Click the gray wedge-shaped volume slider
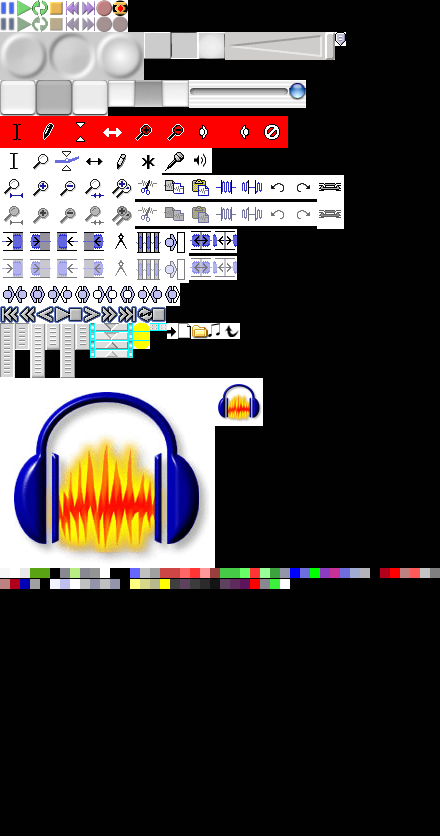This screenshot has height=836, width=440. (x=276, y=45)
